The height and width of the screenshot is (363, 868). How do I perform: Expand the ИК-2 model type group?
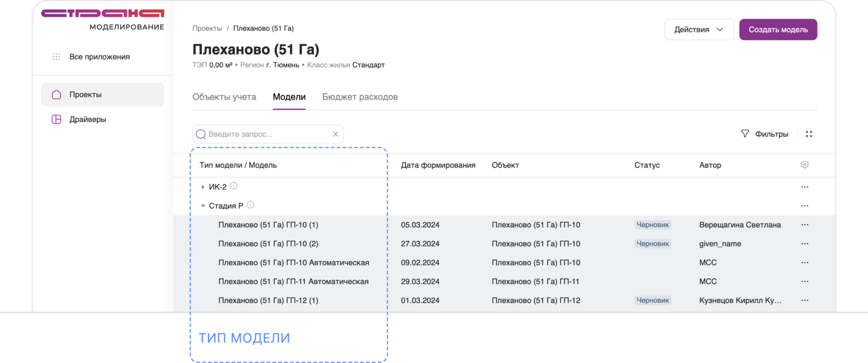[x=203, y=187]
